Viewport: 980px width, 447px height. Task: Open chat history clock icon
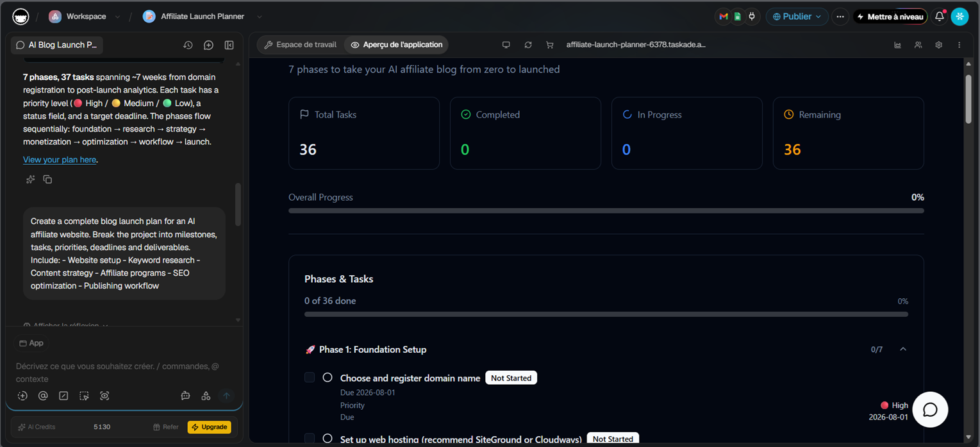[188, 45]
